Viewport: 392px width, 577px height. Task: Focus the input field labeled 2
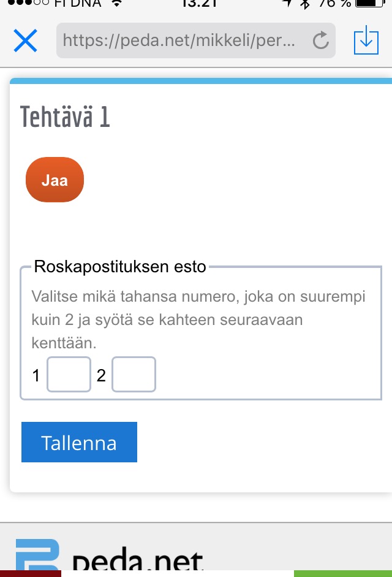pyautogui.click(x=134, y=375)
